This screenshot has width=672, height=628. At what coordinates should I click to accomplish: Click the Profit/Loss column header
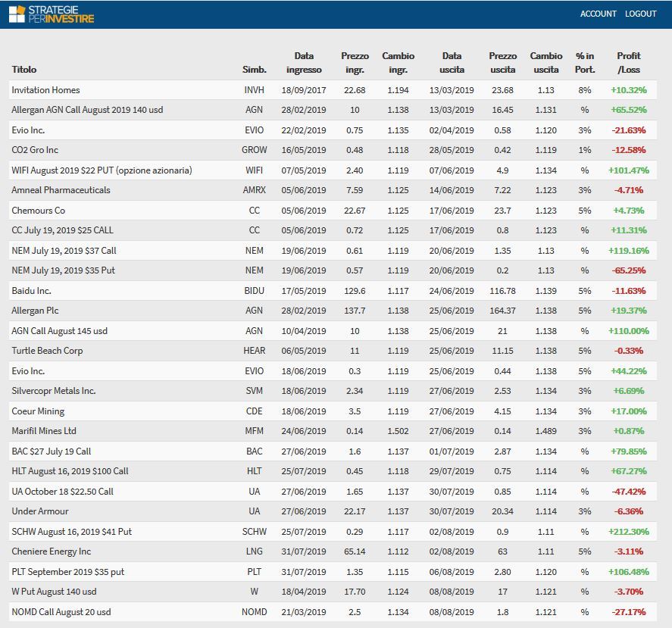pos(629,63)
